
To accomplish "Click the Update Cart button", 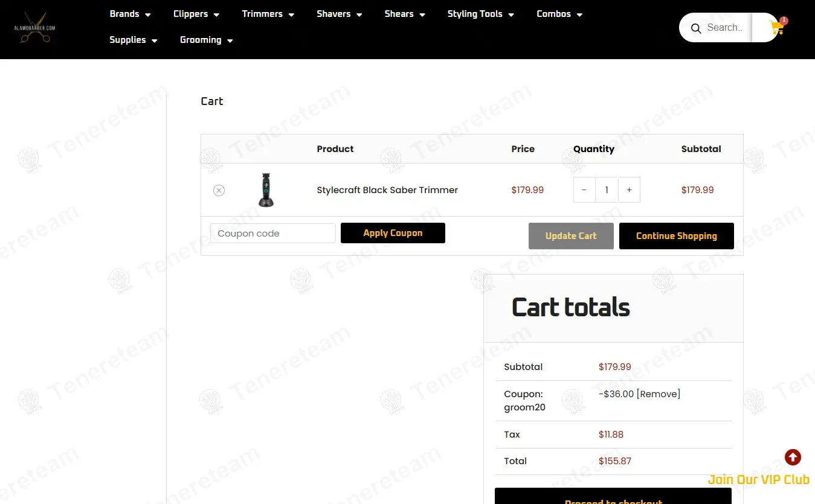I will [x=570, y=236].
